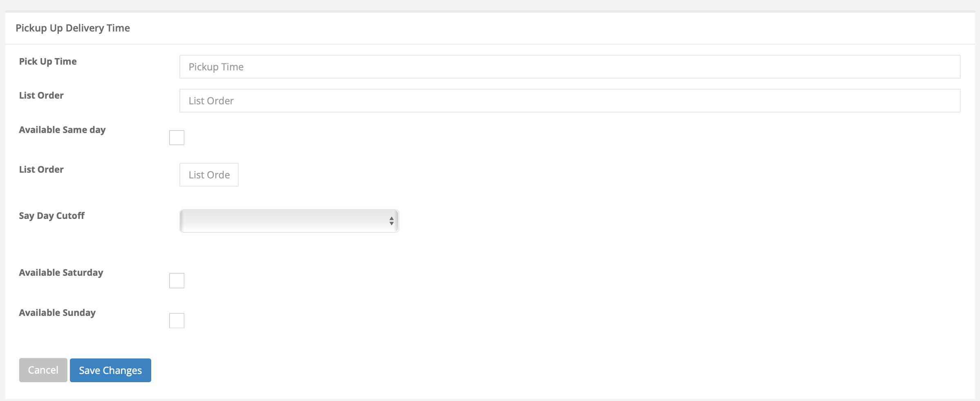The width and height of the screenshot is (980, 401).
Task: Click the Pick Up Time label
Action: (48, 61)
